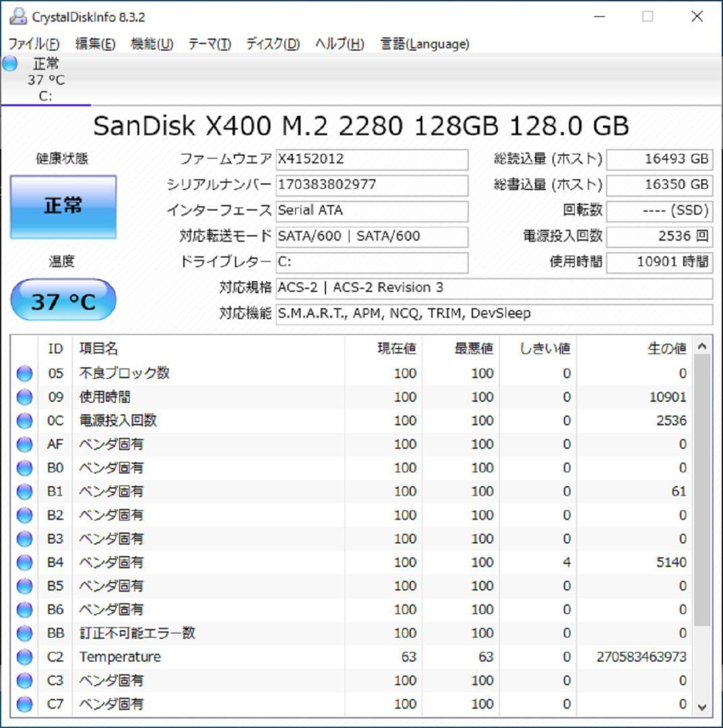Click the 37°C temperature button
Viewport: 723px width, 728px height.
63,299
